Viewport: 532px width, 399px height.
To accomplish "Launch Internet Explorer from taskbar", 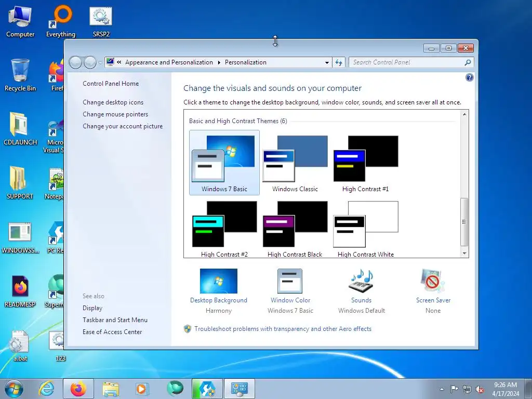I will tap(46, 389).
